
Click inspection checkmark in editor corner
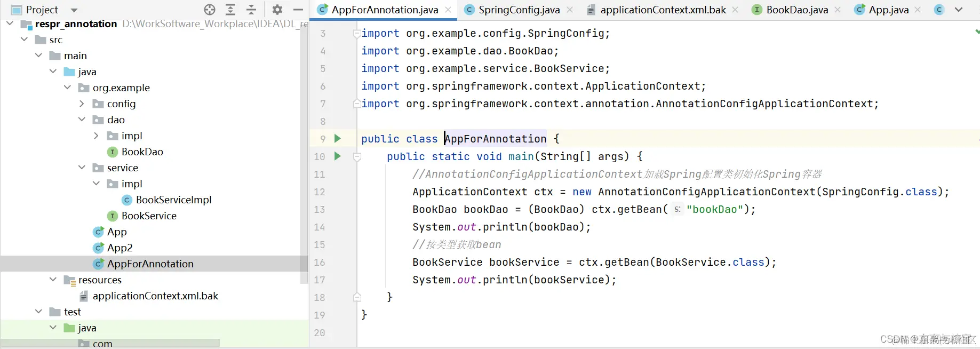(977, 32)
